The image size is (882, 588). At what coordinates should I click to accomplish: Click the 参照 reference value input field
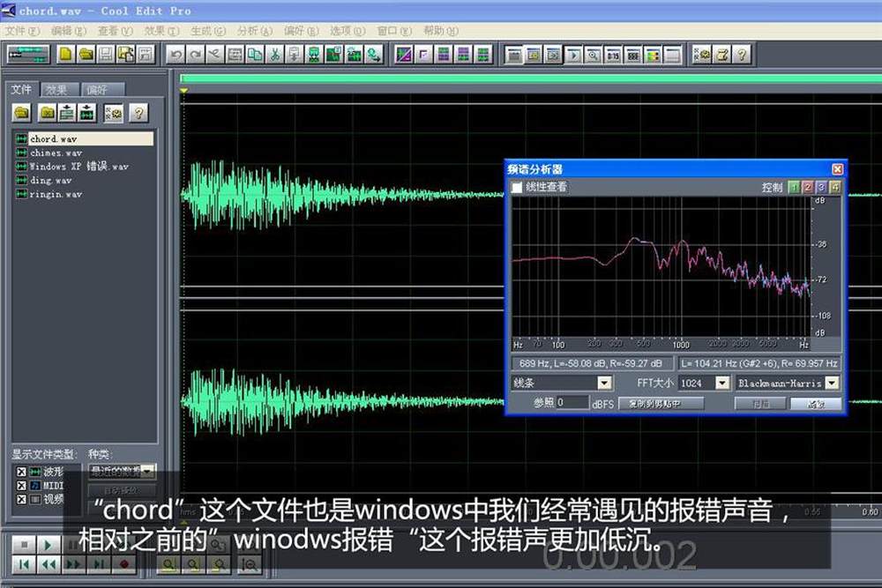tap(572, 403)
